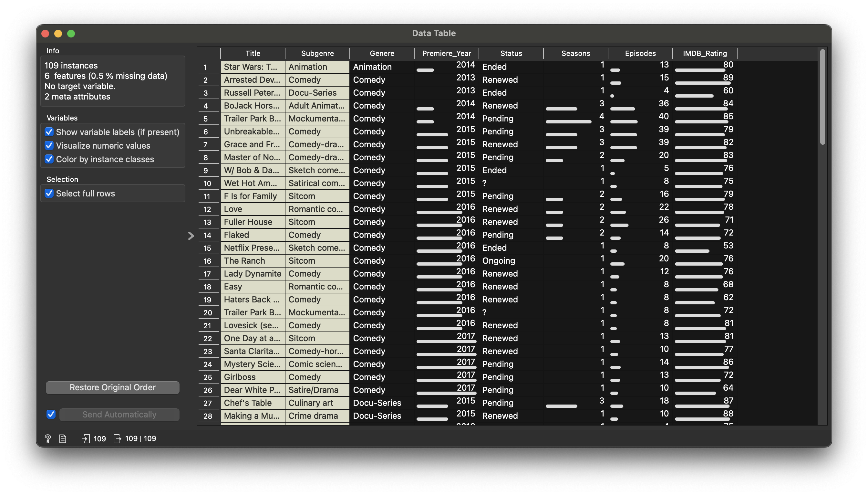Collapse the left control panel arrow
This screenshot has height=495, width=868.
[191, 236]
